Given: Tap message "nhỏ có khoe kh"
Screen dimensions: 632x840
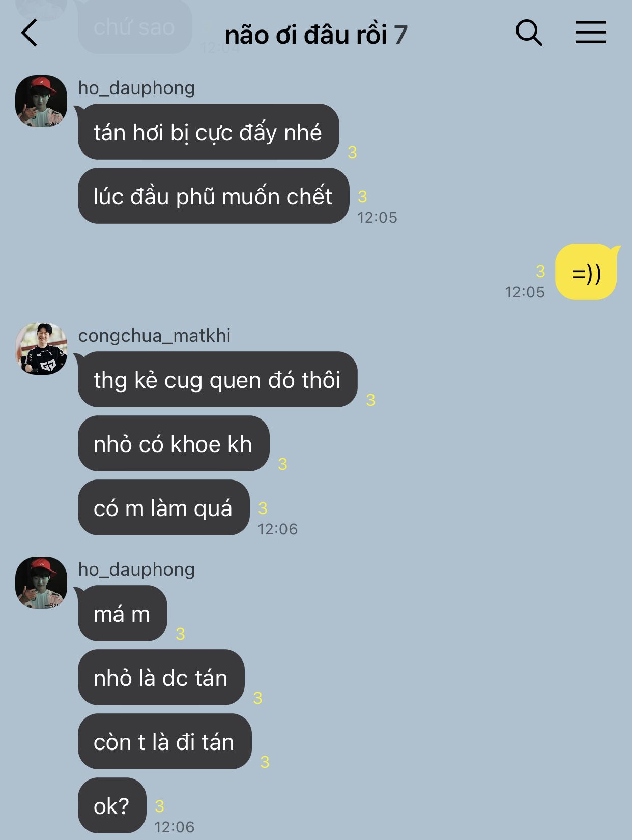Looking at the screenshot, I should tap(174, 443).
